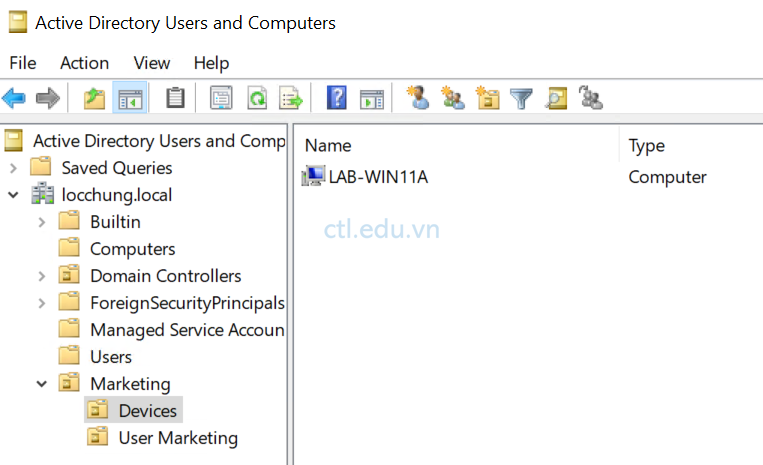
Task: Click Find objects magnifier toolbar icon
Action: pos(556,98)
